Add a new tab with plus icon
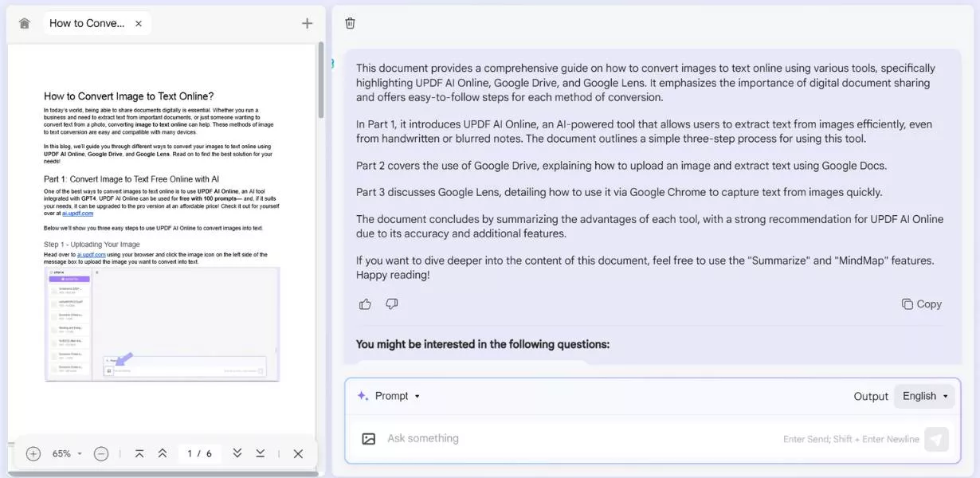The image size is (980, 478). tap(307, 23)
